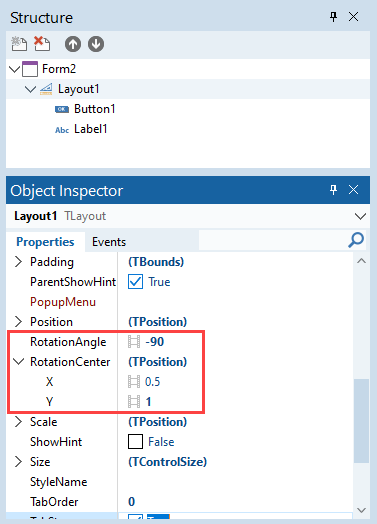Switch to the Events tab
The image size is (377, 524).
(109, 242)
